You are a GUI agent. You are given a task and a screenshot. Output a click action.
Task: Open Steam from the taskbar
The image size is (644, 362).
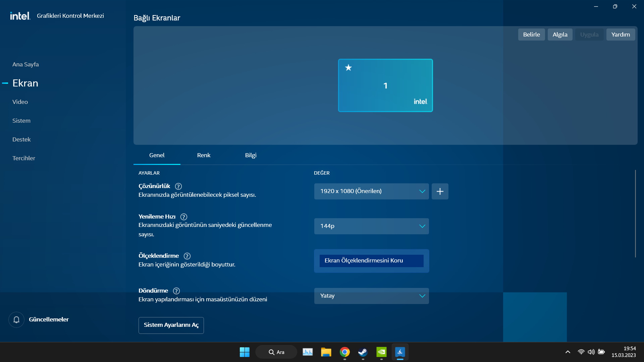tap(363, 352)
